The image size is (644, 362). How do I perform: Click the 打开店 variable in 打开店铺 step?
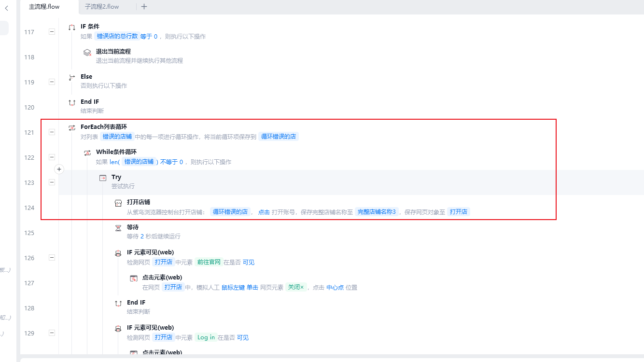coord(459,212)
